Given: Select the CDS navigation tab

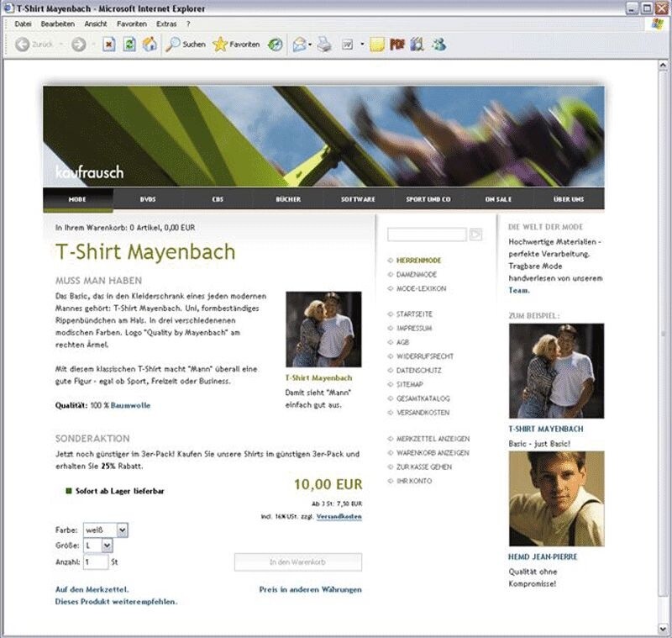Looking at the screenshot, I should click(x=218, y=199).
